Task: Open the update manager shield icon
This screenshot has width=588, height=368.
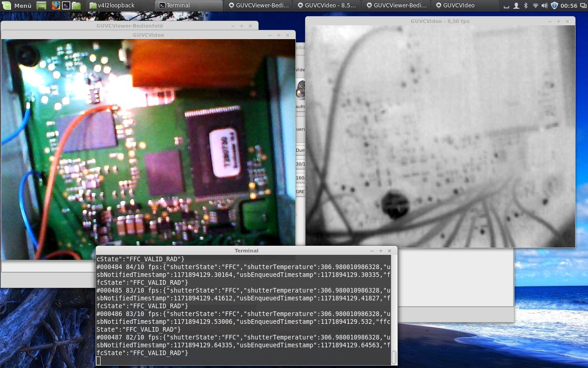Action: [x=554, y=6]
